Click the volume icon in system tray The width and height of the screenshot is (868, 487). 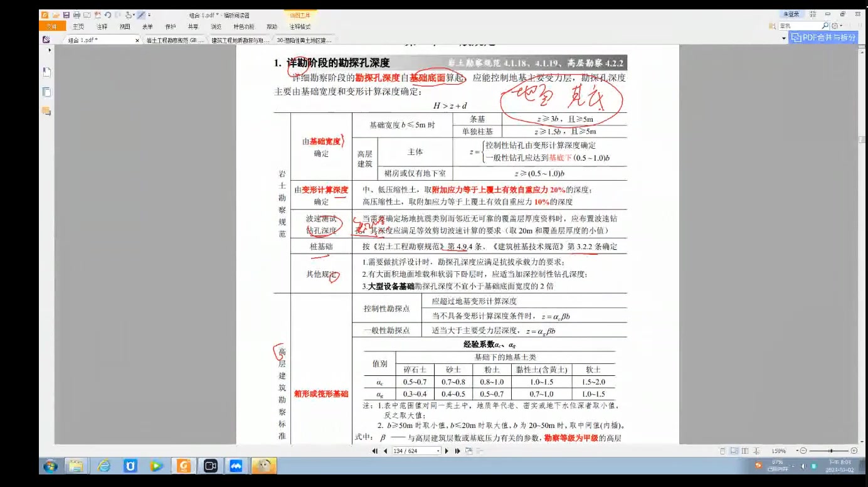(803, 466)
